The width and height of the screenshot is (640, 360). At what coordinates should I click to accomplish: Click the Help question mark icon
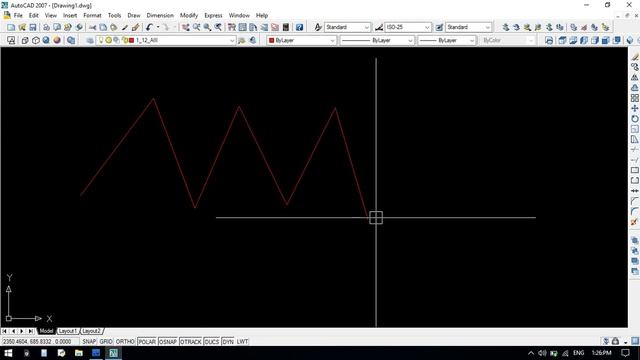click(x=299, y=27)
